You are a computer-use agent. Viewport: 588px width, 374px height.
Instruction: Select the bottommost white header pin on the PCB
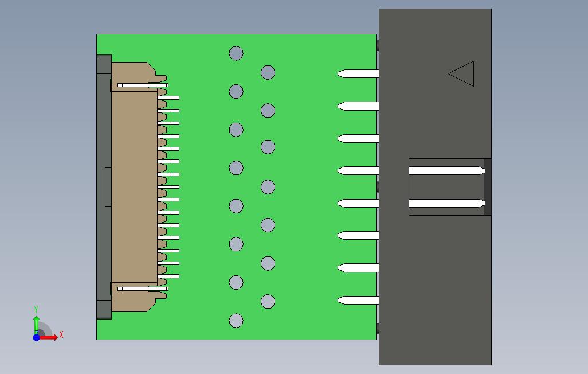(x=358, y=300)
